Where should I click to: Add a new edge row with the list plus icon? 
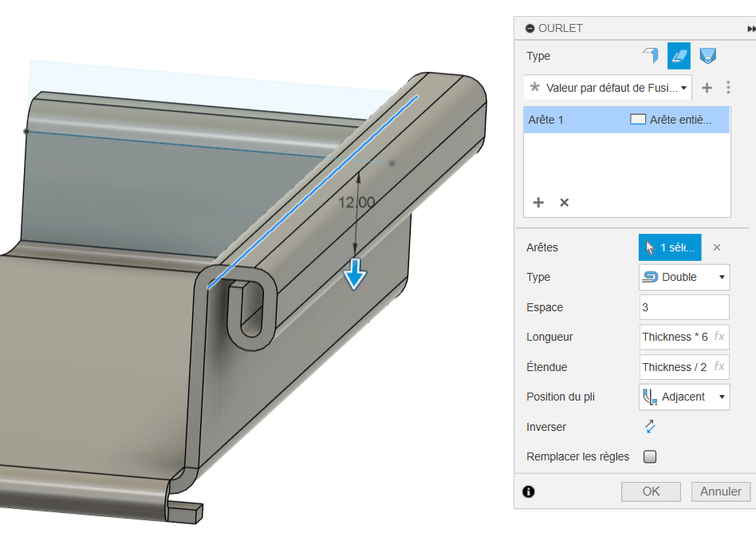(x=538, y=203)
